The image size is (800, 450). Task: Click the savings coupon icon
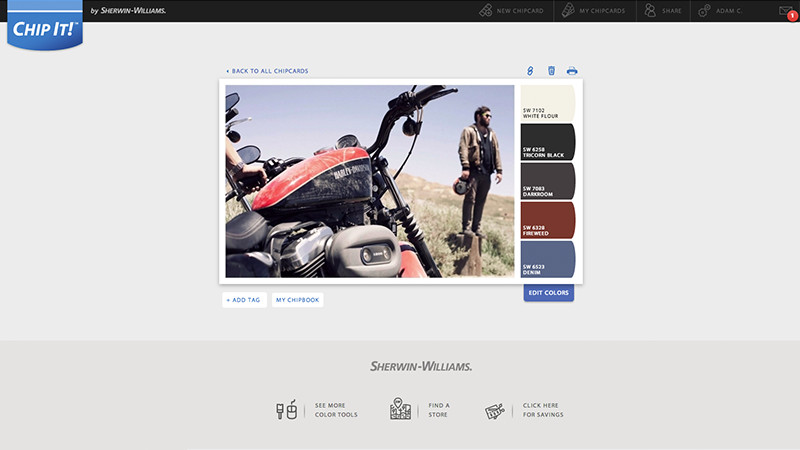click(x=494, y=411)
